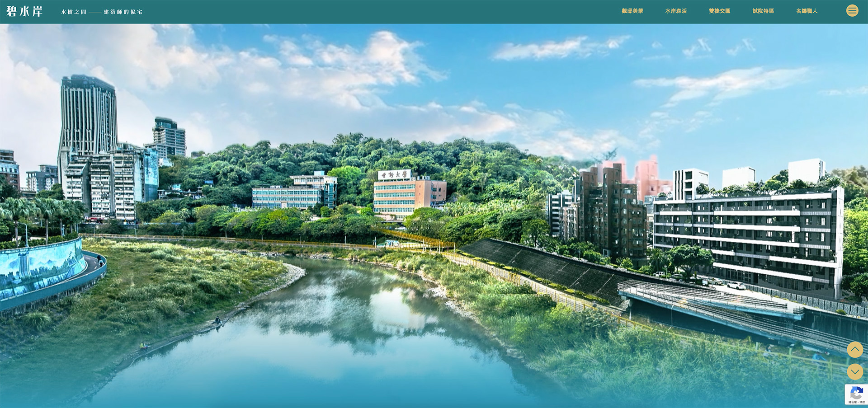
Task: Open the hamburger menu icon
Action: [852, 10]
